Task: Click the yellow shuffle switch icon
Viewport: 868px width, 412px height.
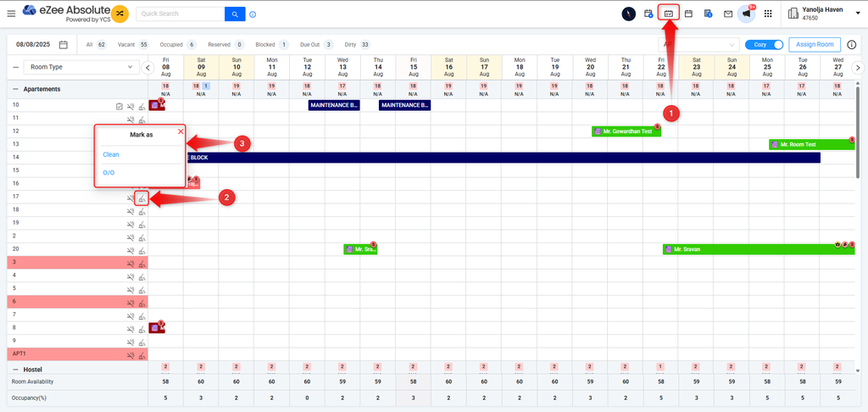Action: coord(120,14)
